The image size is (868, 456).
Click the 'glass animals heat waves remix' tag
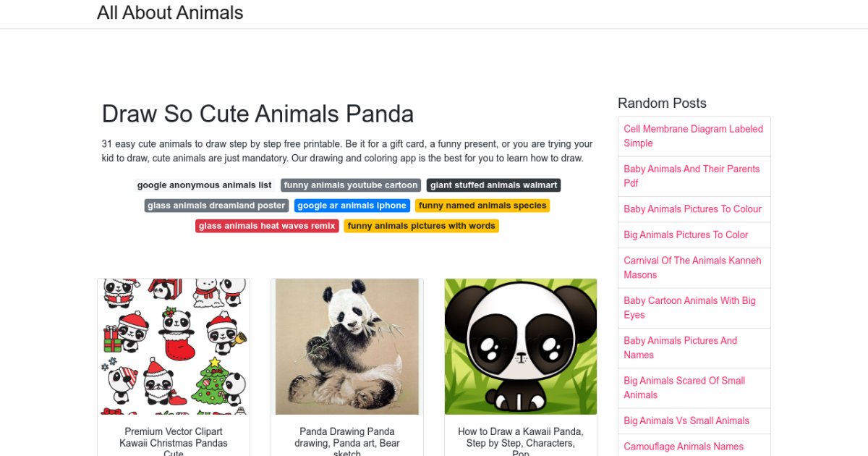point(267,225)
